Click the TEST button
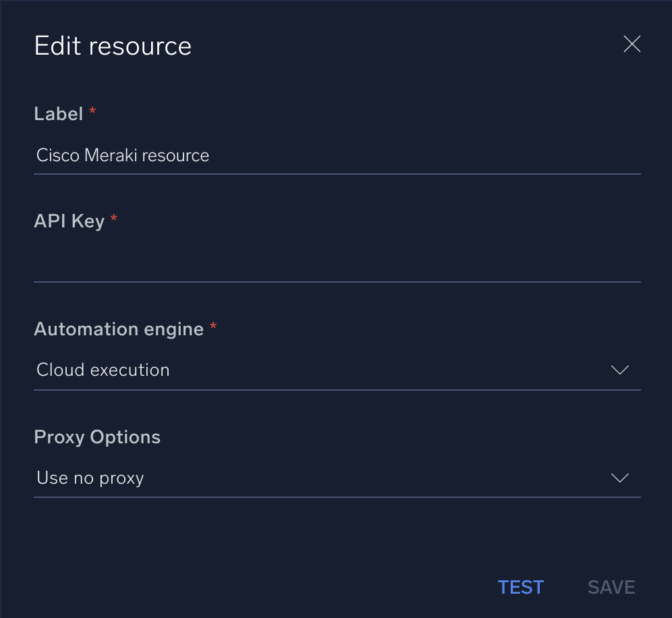 click(x=520, y=587)
